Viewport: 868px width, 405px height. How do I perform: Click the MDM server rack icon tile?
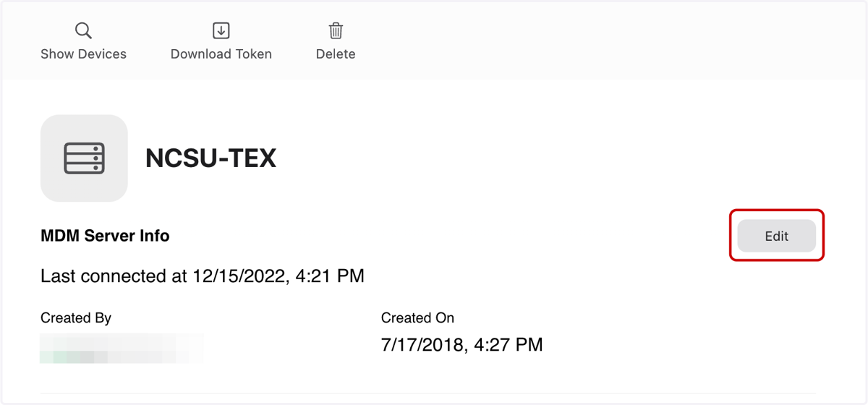(84, 158)
